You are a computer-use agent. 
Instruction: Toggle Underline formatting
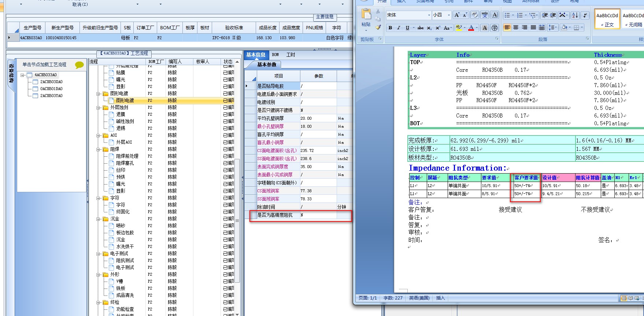pos(407,28)
